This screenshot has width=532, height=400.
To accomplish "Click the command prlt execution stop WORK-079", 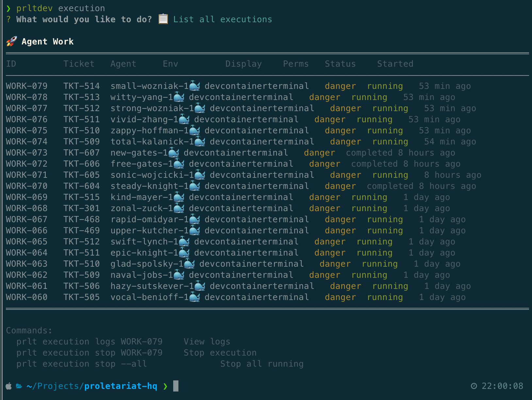I will pyautogui.click(x=90, y=353).
